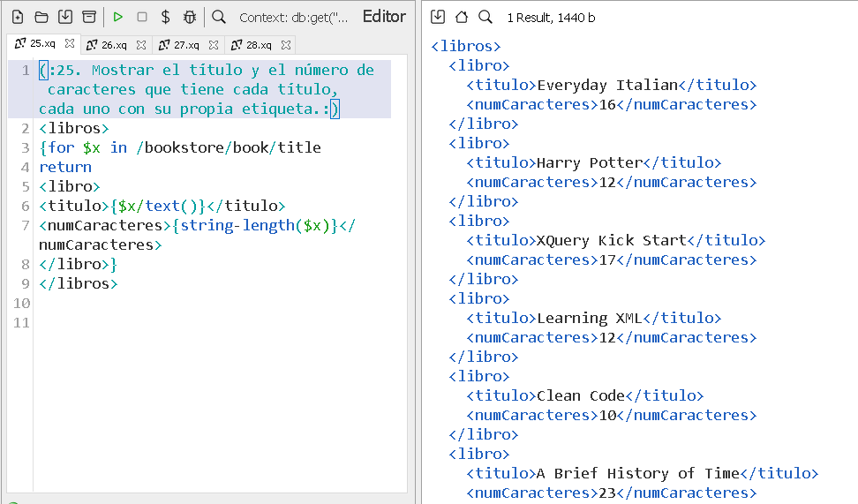Toggle debugging with the bug icon
This screenshot has height=504, width=858.
190,17
